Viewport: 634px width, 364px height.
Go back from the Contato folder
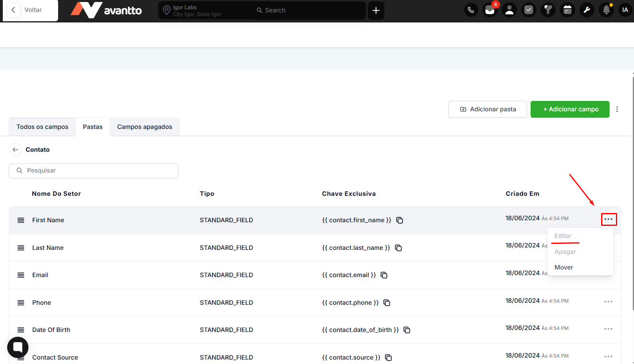coord(15,150)
